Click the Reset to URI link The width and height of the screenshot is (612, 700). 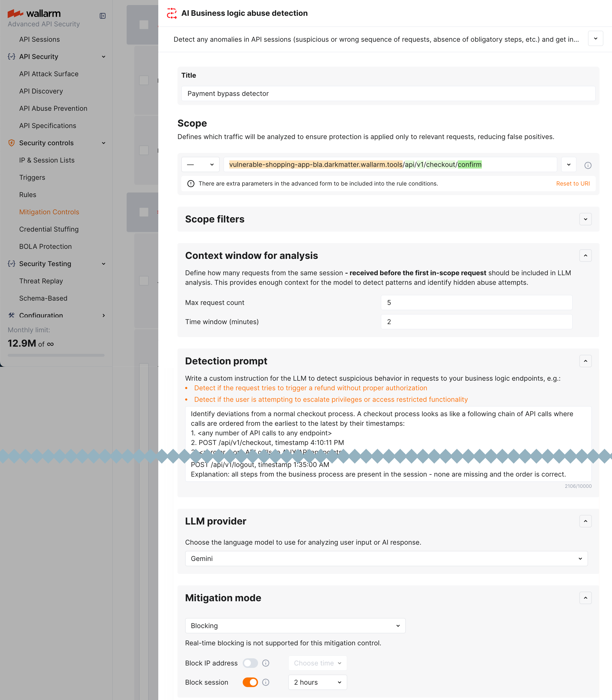tap(573, 183)
